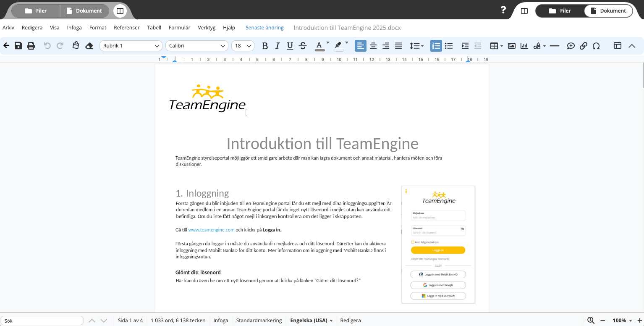This screenshot has height=326, width=644.
Task: Apply the font color A swatch
Action: (319, 46)
